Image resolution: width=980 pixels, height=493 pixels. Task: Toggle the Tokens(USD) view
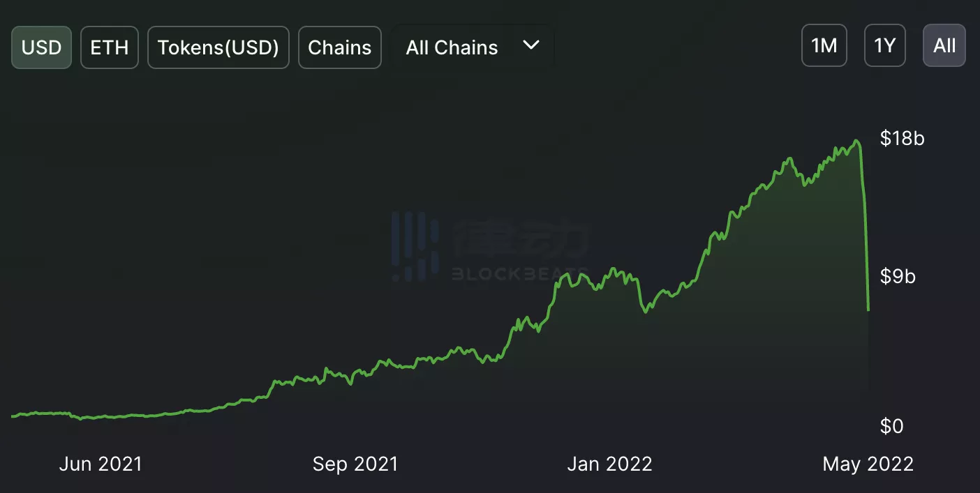point(218,47)
